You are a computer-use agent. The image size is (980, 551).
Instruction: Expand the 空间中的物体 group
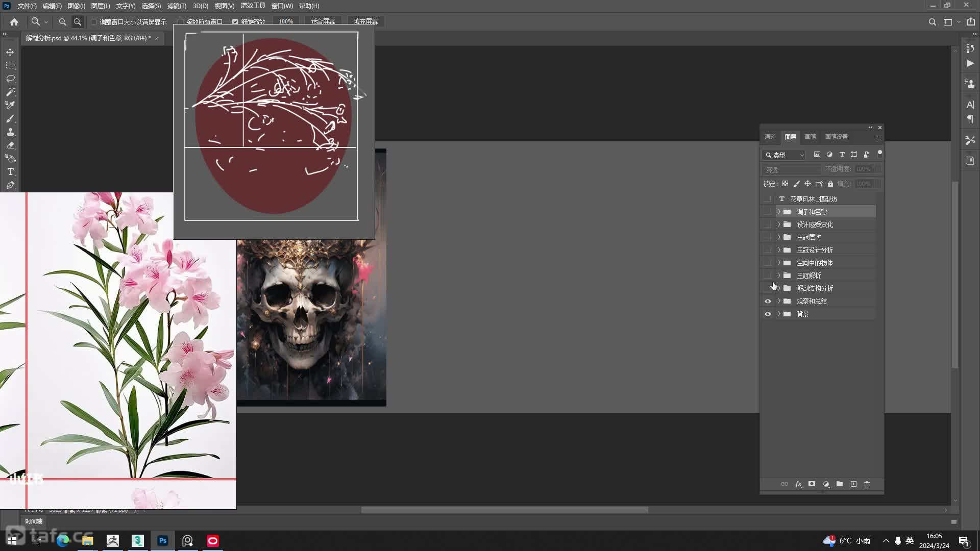pos(779,263)
